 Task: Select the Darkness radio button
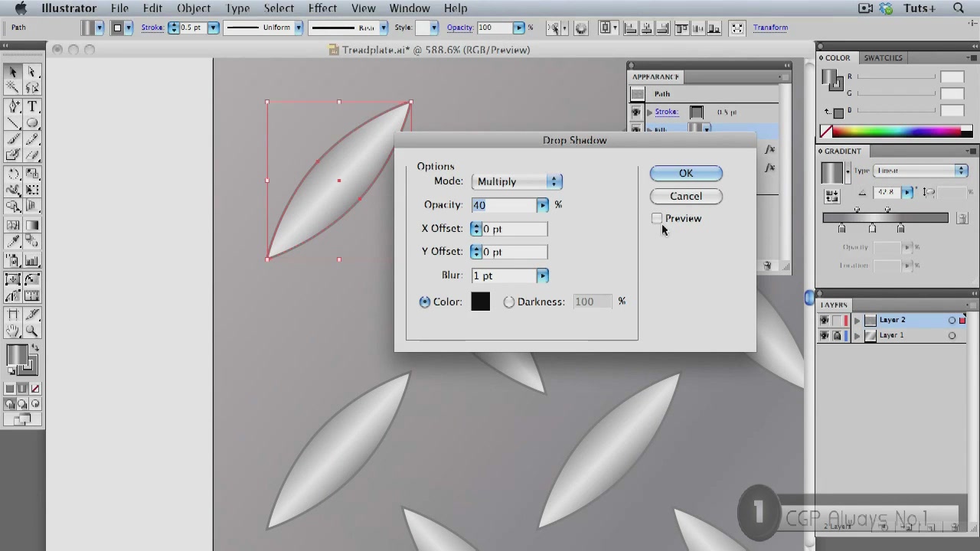(x=509, y=302)
